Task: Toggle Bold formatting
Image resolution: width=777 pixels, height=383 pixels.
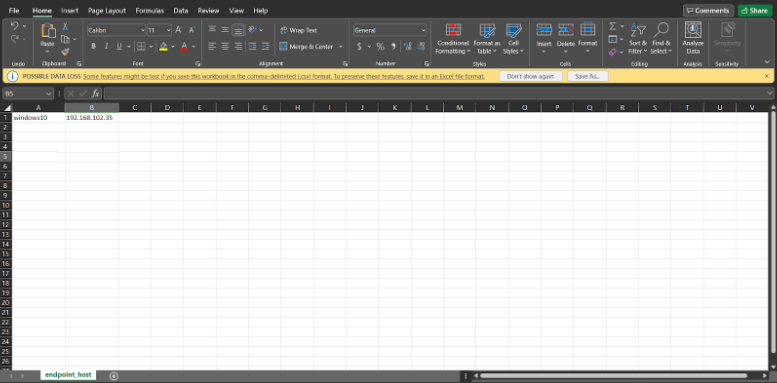Action: (93, 47)
